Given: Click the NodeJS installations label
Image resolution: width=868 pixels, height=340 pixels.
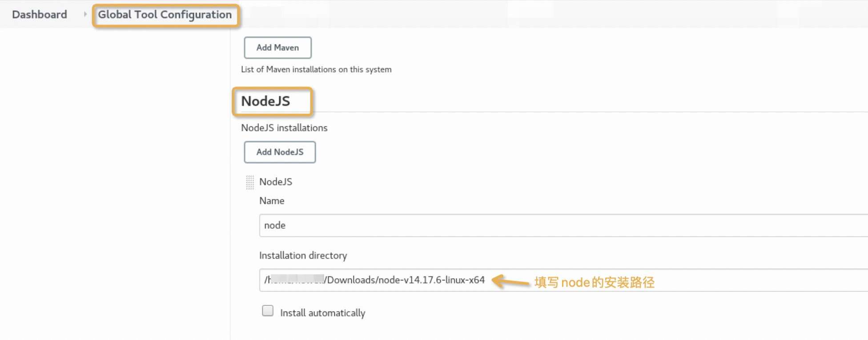Looking at the screenshot, I should [284, 128].
